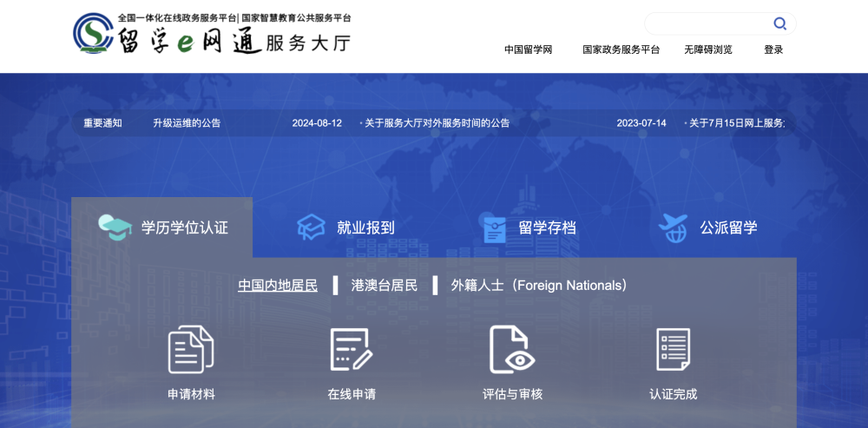This screenshot has width=868, height=428.
Task: Open the 申请材料 documents icon
Action: pos(191,349)
